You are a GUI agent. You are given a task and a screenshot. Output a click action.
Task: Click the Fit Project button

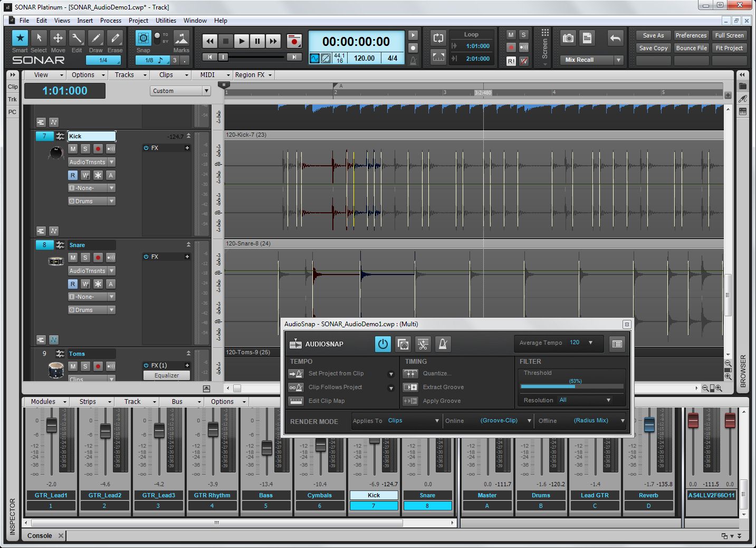pos(729,48)
